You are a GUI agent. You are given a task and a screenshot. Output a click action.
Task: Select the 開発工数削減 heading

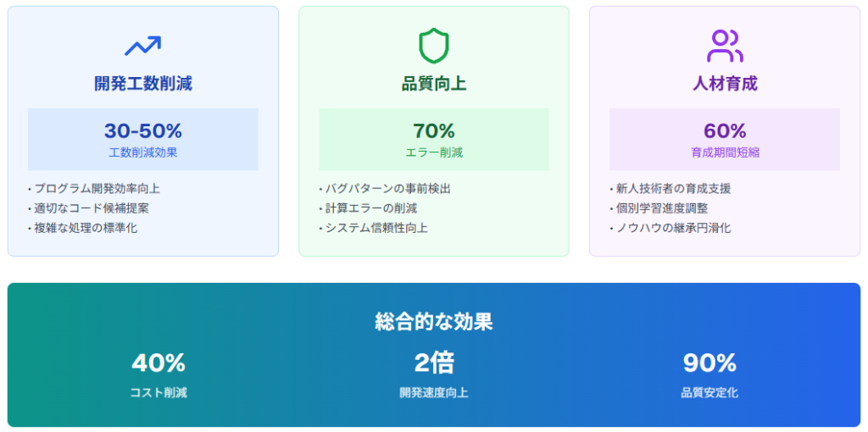(142, 84)
